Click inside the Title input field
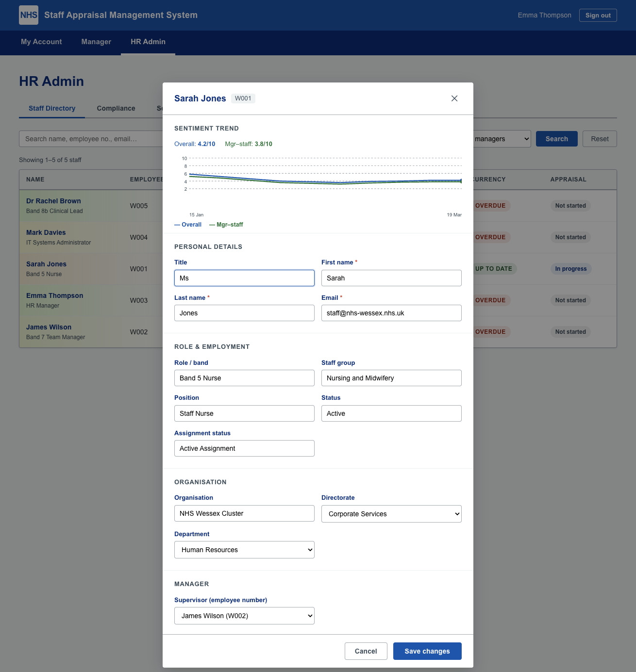Image resolution: width=636 pixels, height=672 pixels. 244,278
